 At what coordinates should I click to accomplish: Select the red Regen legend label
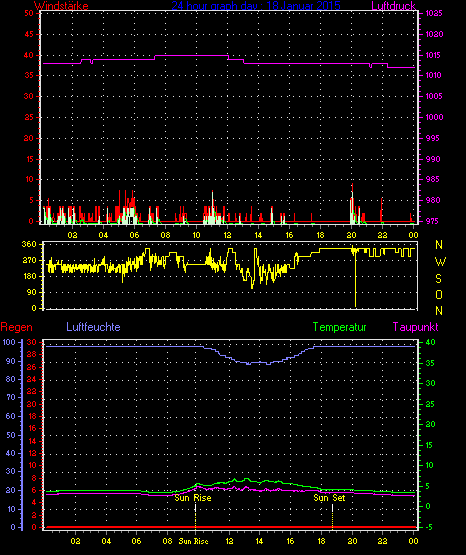[16, 327]
